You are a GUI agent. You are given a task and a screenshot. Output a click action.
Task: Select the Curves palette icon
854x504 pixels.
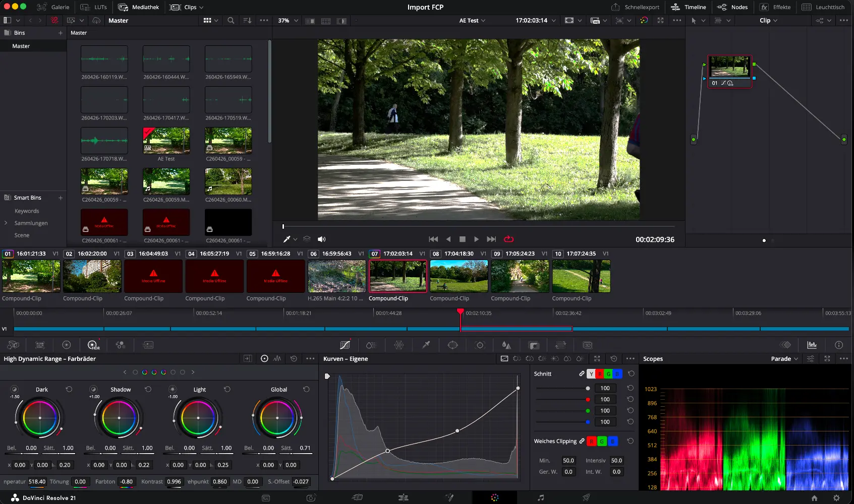point(345,345)
